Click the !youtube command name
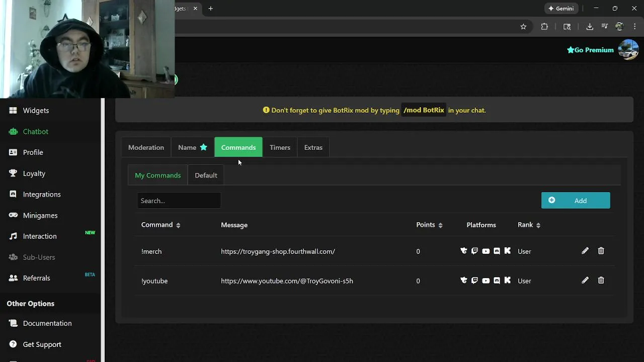The image size is (644, 362). click(x=154, y=281)
